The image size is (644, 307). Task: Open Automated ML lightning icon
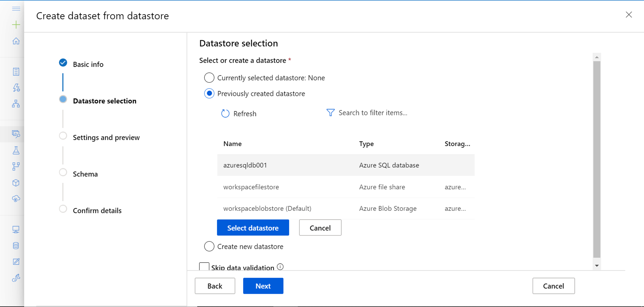(x=16, y=88)
